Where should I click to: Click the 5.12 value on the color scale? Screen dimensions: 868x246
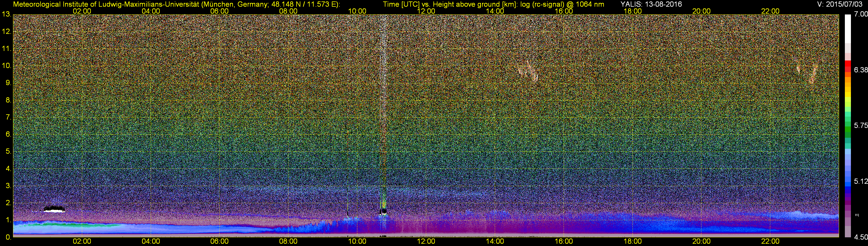(x=860, y=181)
